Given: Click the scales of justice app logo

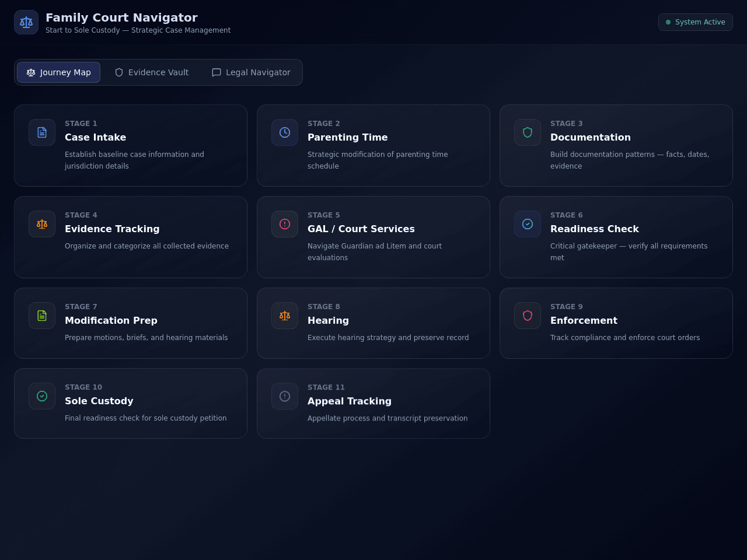Looking at the screenshot, I should [26, 22].
